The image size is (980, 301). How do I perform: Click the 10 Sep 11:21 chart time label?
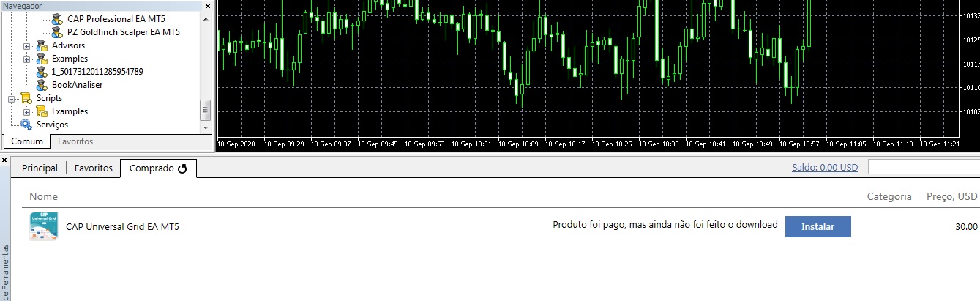coord(941,144)
